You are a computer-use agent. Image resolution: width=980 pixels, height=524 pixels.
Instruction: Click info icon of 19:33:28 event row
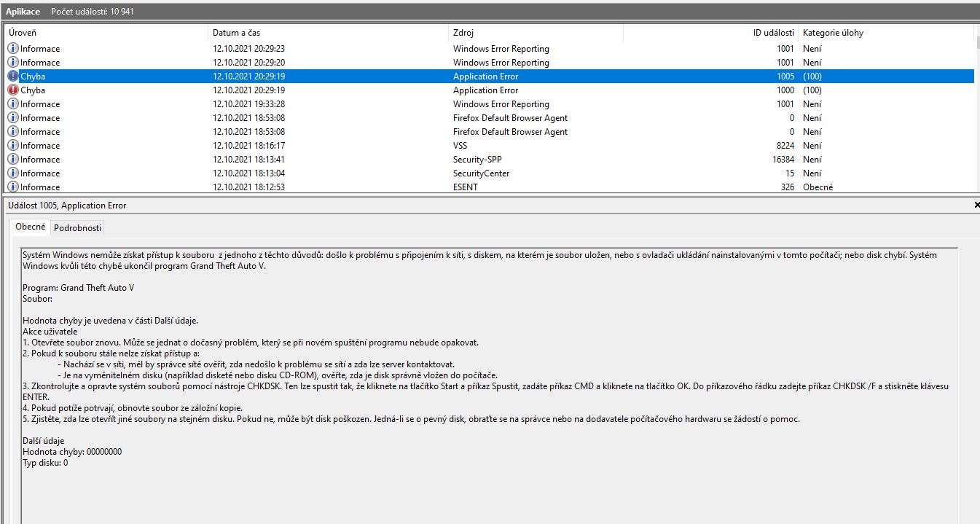(x=13, y=104)
